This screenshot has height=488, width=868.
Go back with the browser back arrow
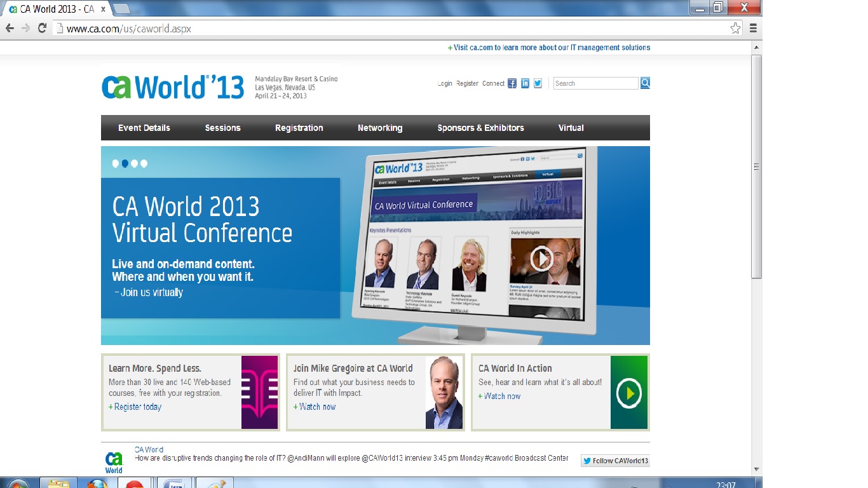10,28
